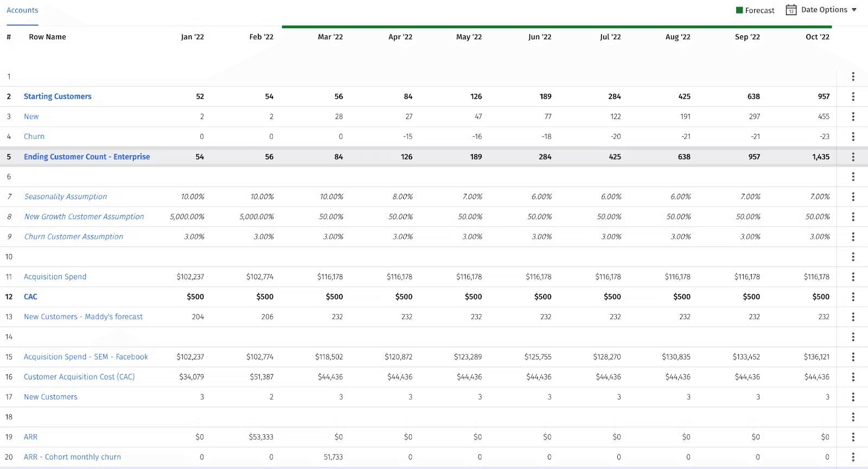Select Feb '22 ARR cell showing $53,333
Image resolution: width=868 pixels, height=469 pixels.
261,437
